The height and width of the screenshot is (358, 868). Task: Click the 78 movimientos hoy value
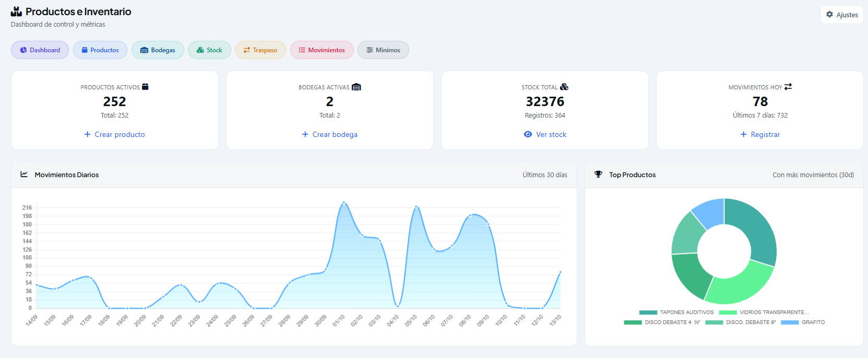tap(760, 101)
